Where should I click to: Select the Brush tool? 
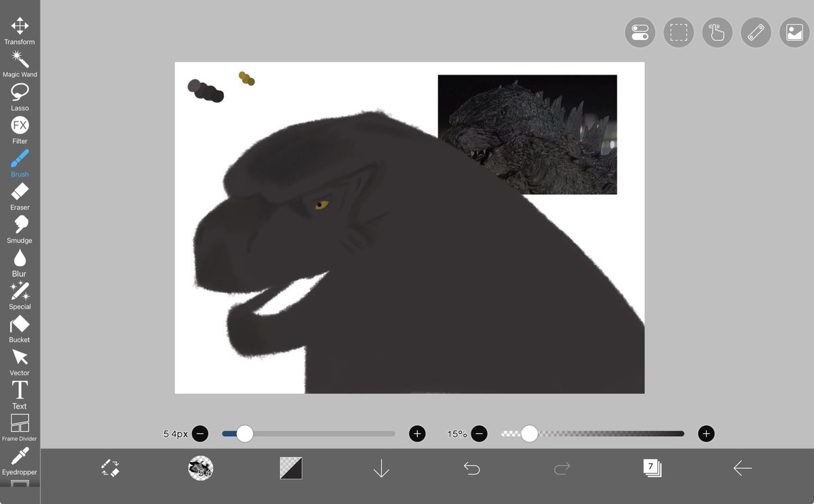[x=20, y=163]
